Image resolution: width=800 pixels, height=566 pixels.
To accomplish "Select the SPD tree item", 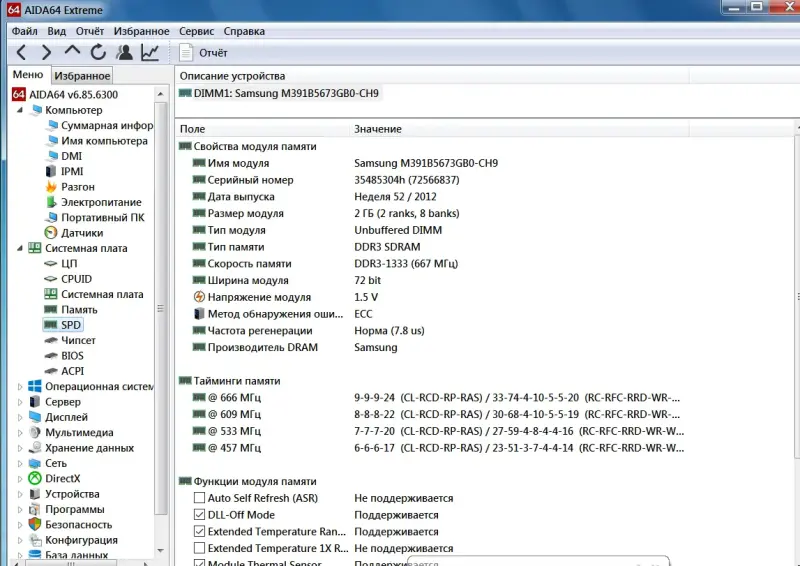I will pos(63,325).
